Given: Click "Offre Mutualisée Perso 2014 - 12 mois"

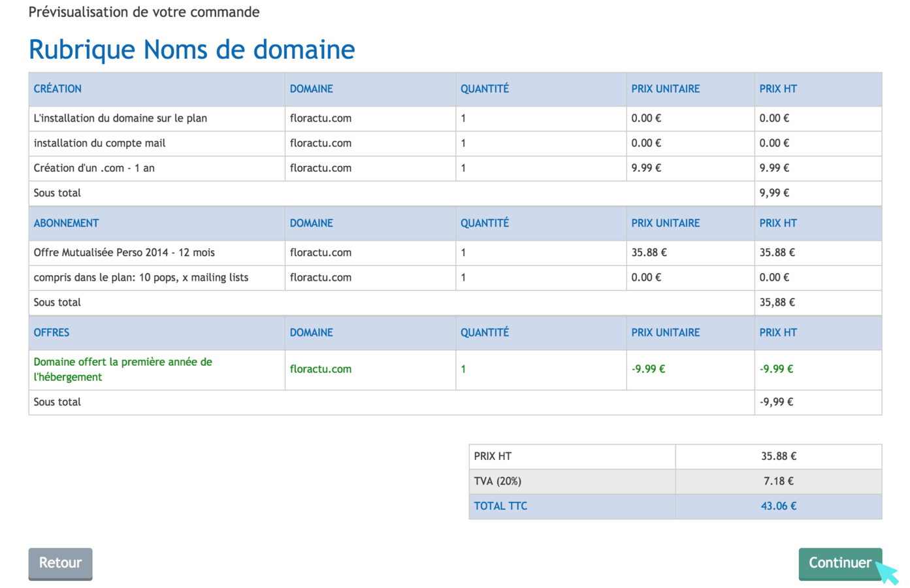Looking at the screenshot, I should pos(124,252).
